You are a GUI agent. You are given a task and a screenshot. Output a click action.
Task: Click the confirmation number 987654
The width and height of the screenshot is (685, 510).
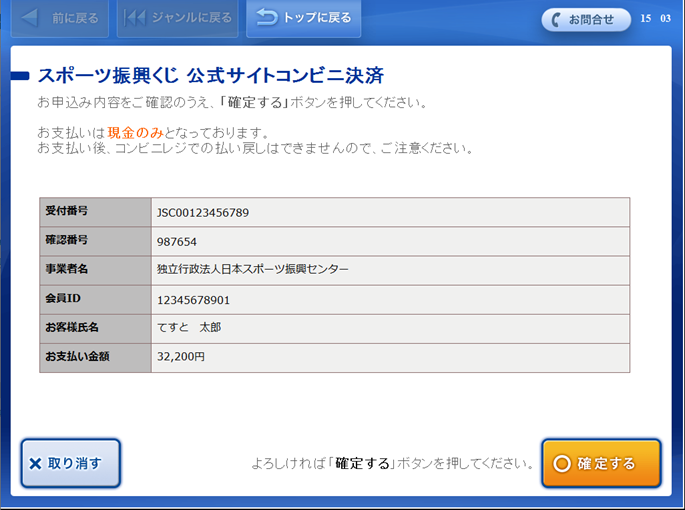tap(177, 242)
